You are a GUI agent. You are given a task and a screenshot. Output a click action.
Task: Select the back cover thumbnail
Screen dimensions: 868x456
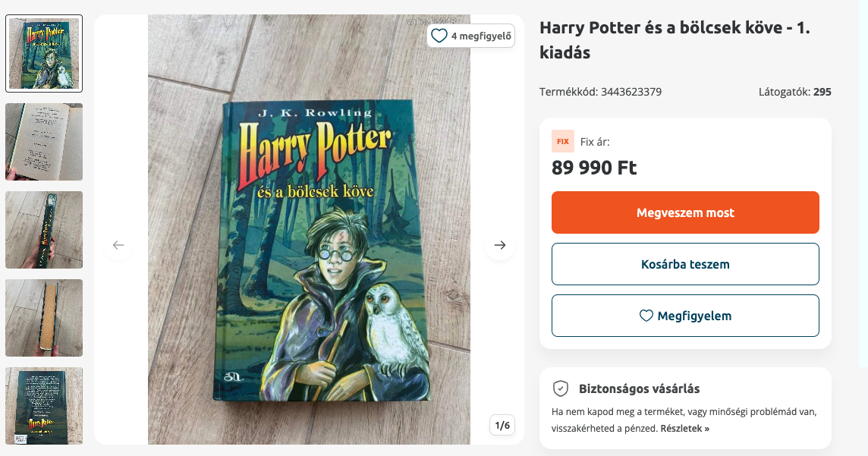pos(44,406)
